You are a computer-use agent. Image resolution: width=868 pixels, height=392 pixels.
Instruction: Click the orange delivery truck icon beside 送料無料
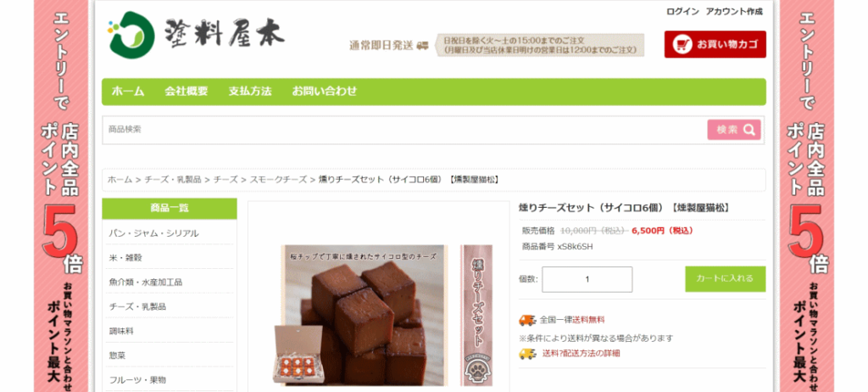[x=527, y=320]
